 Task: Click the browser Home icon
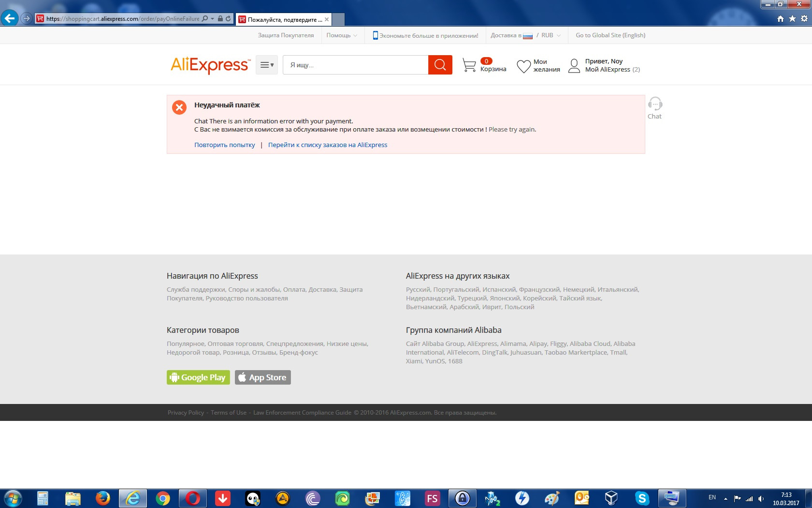pyautogui.click(x=781, y=19)
